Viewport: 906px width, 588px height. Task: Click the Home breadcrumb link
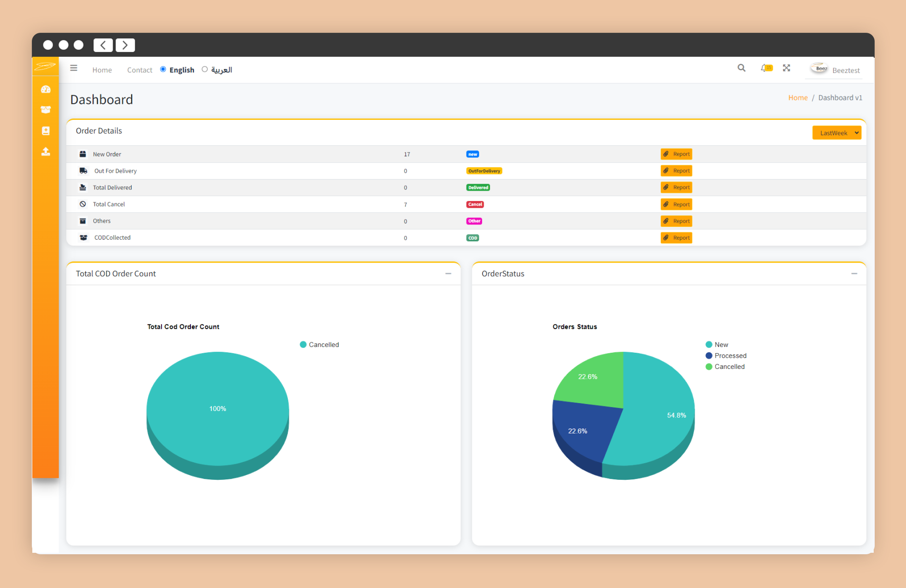[x=797, y=98]
